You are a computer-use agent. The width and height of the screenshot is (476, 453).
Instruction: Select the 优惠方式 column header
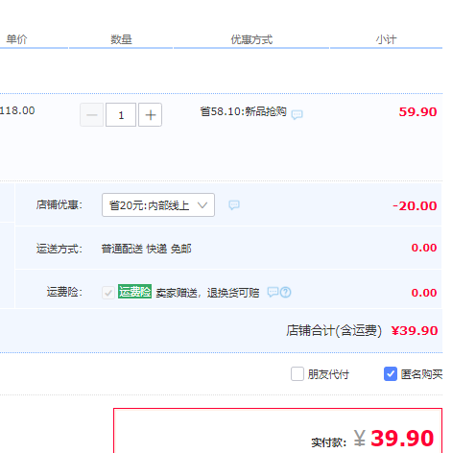pyautogui.click(x=251, y=39)
